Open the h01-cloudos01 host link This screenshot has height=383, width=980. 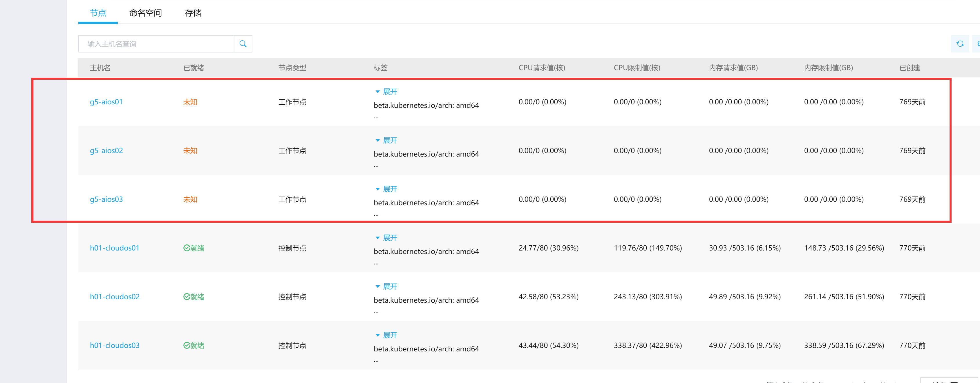[115, 248]
